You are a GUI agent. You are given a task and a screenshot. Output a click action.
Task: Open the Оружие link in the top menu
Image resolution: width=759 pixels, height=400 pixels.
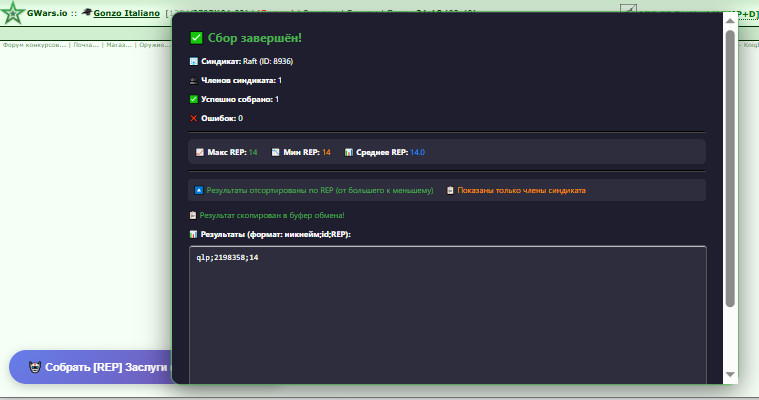(x=154, y=45)
